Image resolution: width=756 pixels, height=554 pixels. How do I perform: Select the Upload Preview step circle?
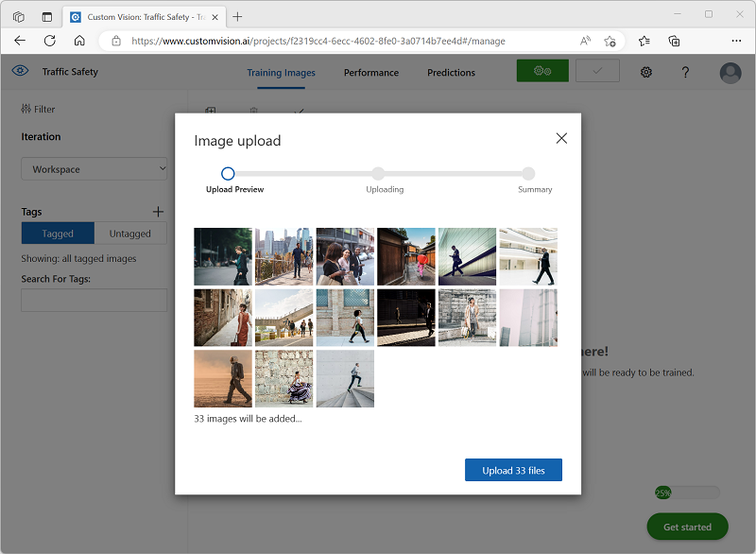coord(228,174)
